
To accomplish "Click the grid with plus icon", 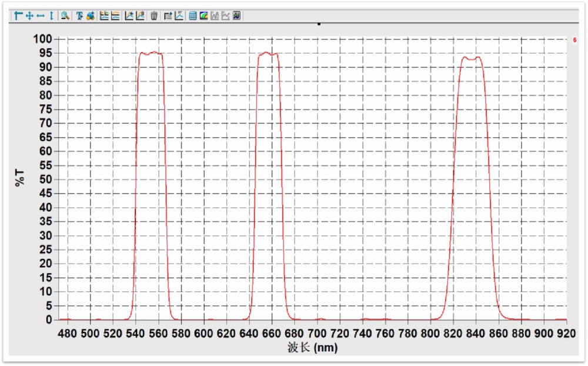I will coord(168,16).
